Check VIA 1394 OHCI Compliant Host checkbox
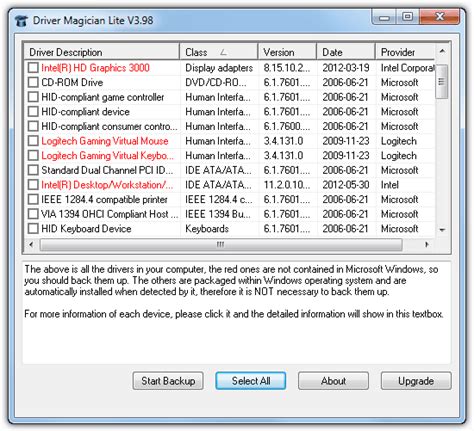Screen dimensions: 474x431 click(33, 214)
